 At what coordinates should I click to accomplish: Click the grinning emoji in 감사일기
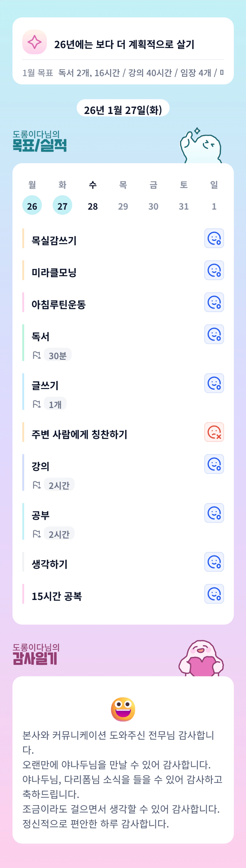pos(123,709)
